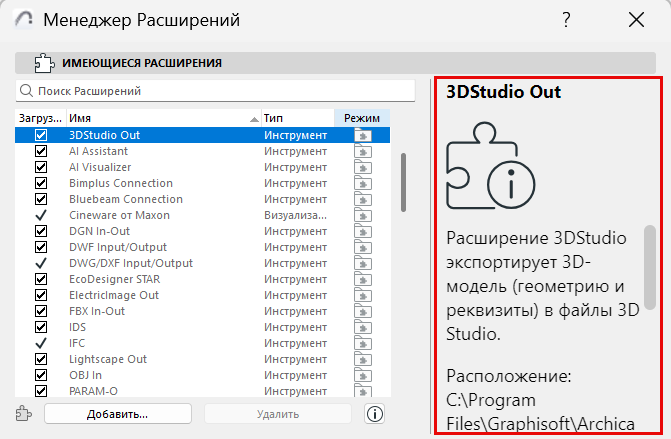The image size is (671, 439).
Task: Select the FBX In-Out row
Action: point(202,311)
